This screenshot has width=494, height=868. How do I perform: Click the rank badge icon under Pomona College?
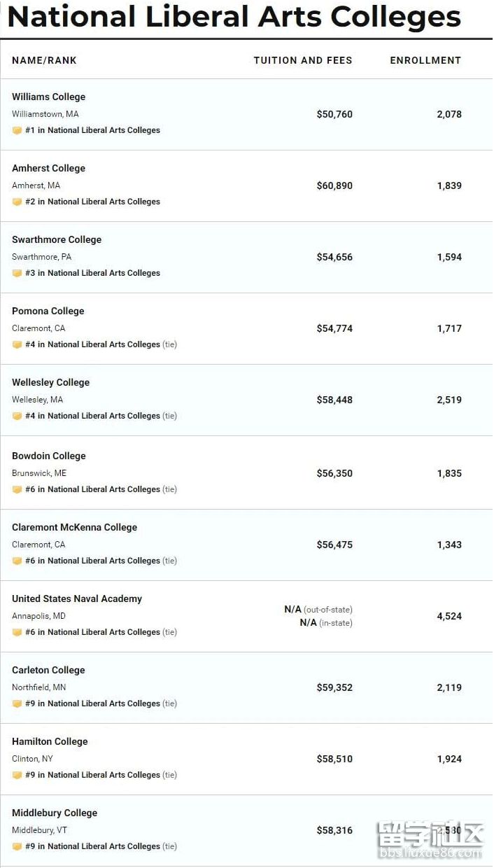(x=17, y=344)
